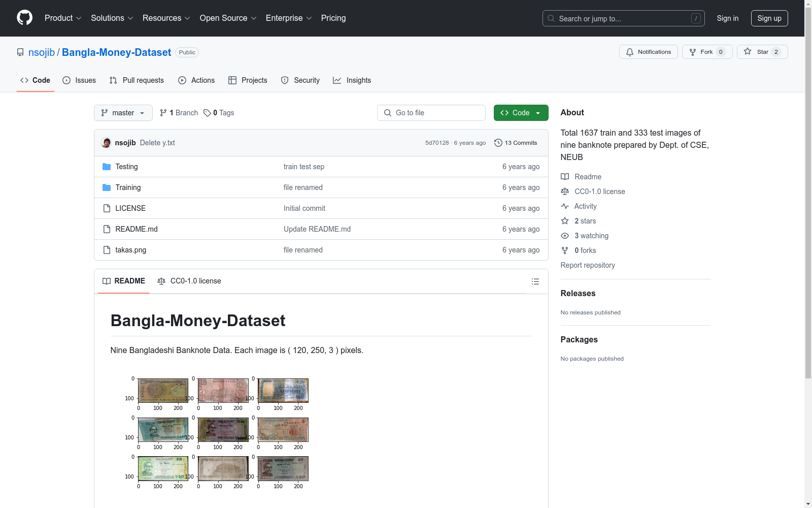The image size is (812, 508).
Task: Open the nsojib owner link in the repository title
Action: (x=42, y=52)
